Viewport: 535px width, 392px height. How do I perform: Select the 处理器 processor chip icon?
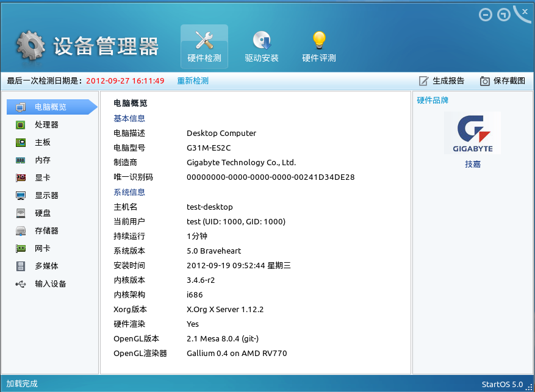21,125
